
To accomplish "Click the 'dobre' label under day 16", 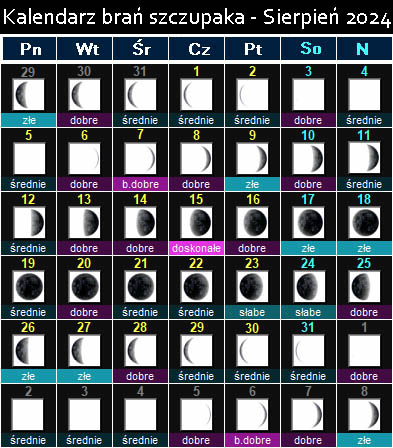I will point(252,248).
